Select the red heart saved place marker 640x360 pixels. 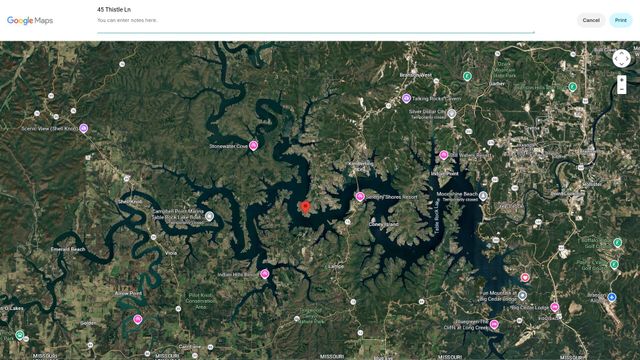point(525,278)
